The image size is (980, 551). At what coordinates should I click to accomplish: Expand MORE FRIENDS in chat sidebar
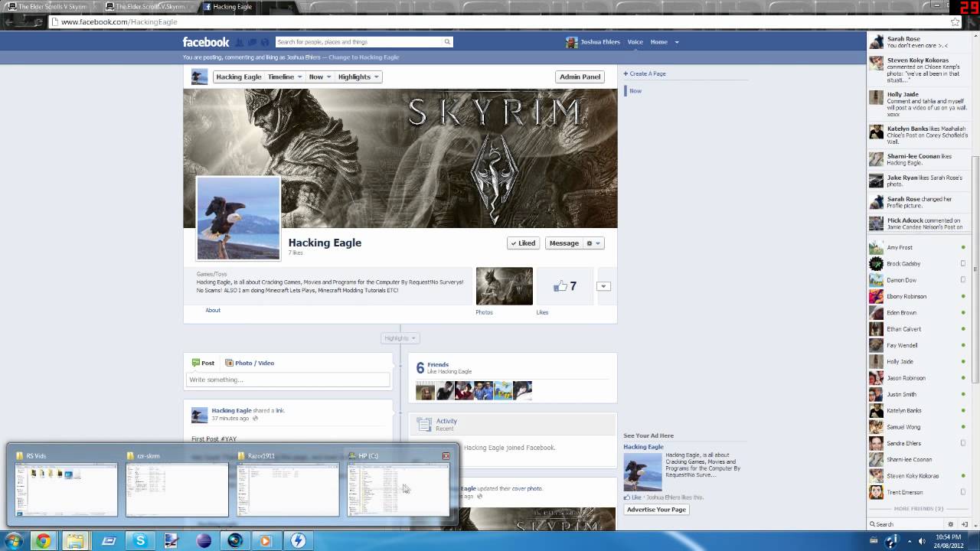[918, 508]
